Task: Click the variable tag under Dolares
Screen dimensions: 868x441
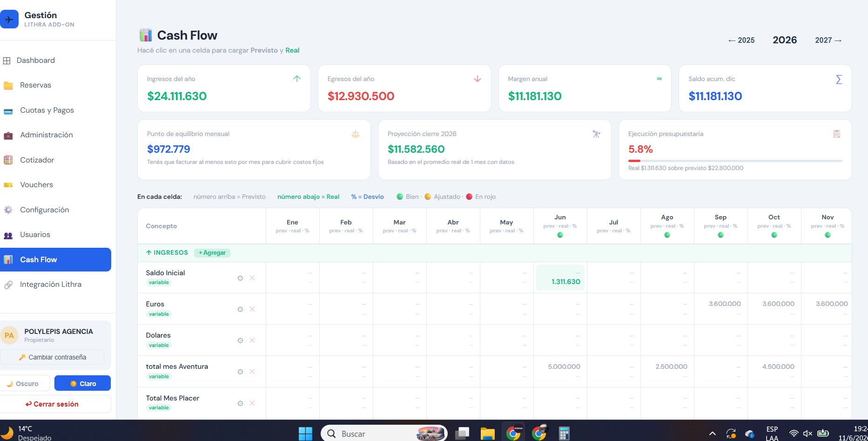Action: click(159, 345)
